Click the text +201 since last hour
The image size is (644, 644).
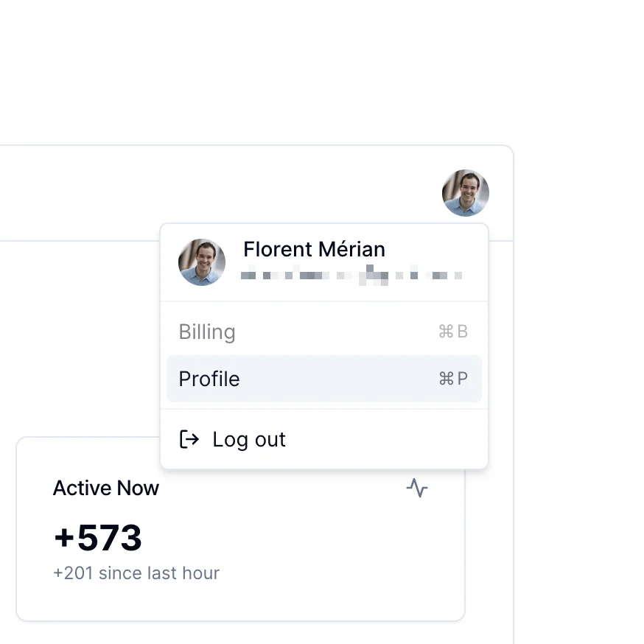point(136,573)
